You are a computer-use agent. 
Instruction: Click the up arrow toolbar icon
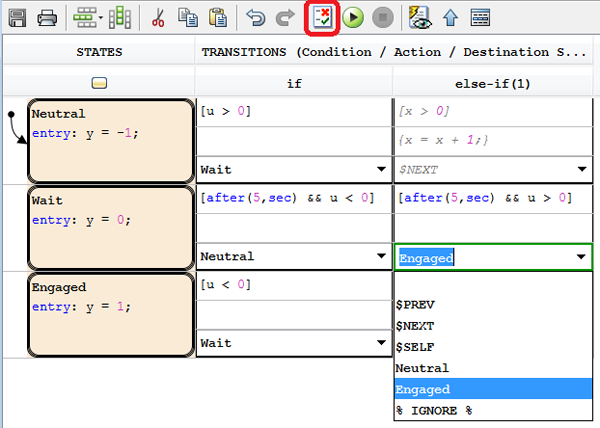click(x=450, y=17)
